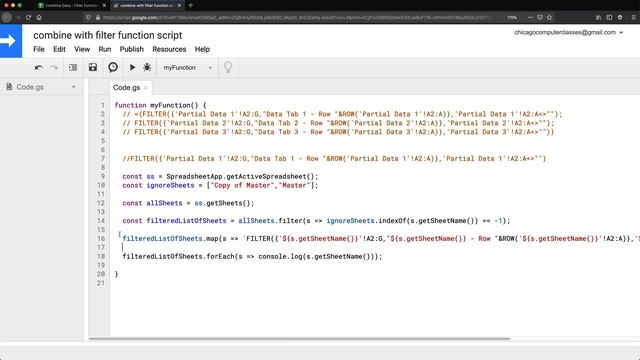Click the 'const ss = SpreadsheetApp.getActiveSpreadsheet();' line
Image resolution: width=640 pixels, height=360 pixels.
[220, 177]
